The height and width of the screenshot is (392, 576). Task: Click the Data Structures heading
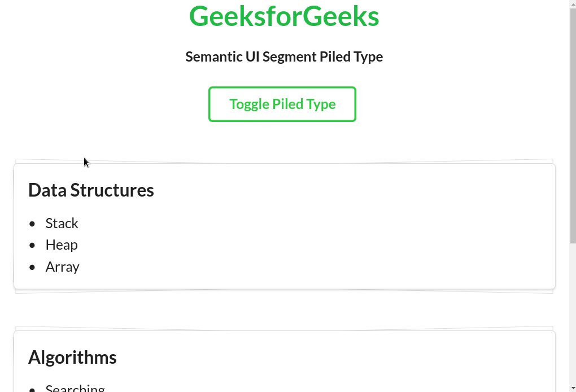91,190
